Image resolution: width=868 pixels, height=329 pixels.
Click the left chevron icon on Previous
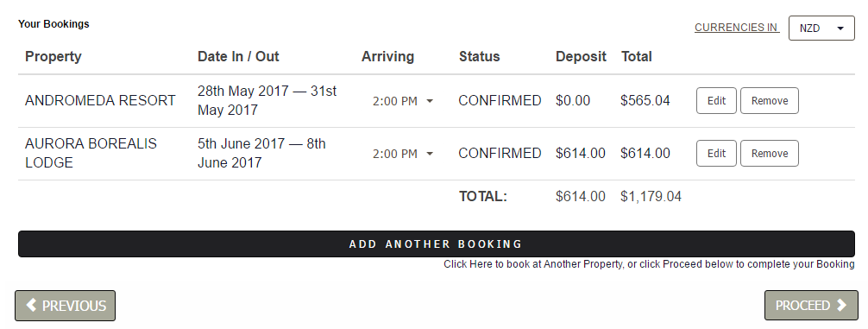pyautogui.click(x=32, y=305)
